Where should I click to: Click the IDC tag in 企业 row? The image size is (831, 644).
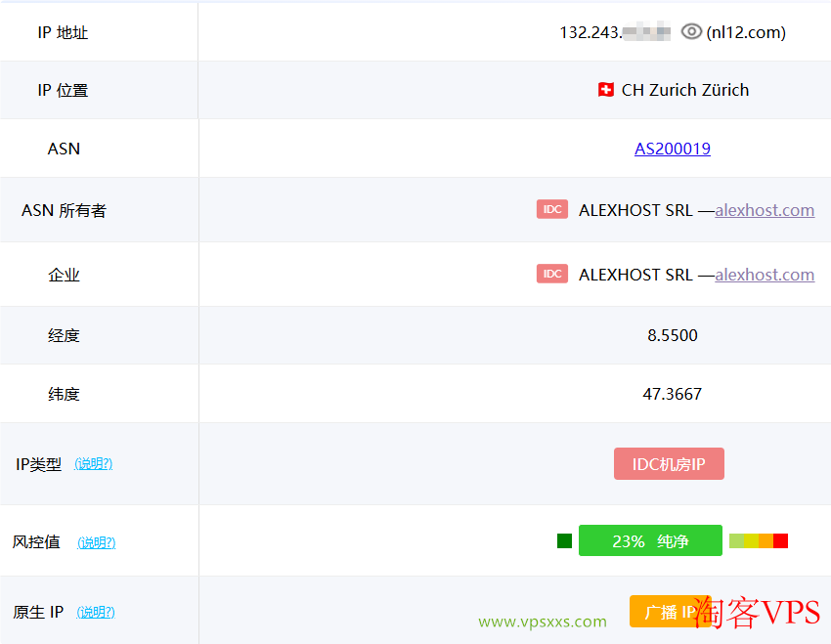point(552,274)
